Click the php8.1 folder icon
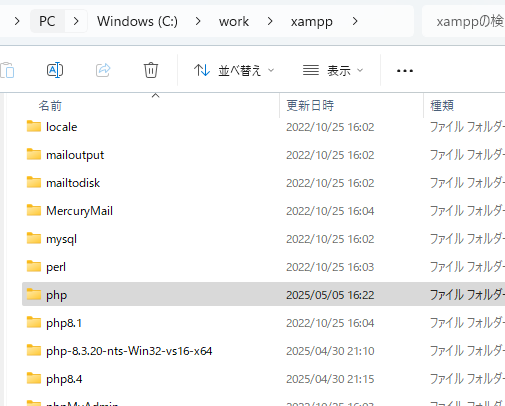Viewport: 505px width, 406px height. pyautogui.click(x=34, y=322)
